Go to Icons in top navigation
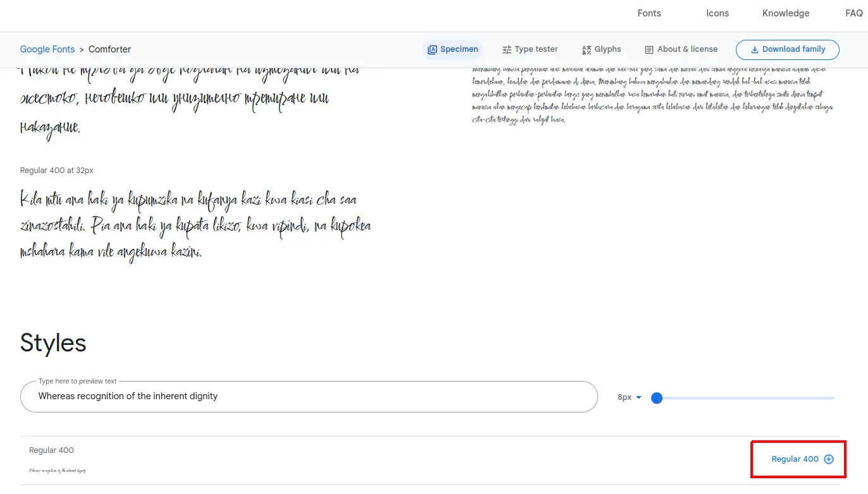 point(718,13)
